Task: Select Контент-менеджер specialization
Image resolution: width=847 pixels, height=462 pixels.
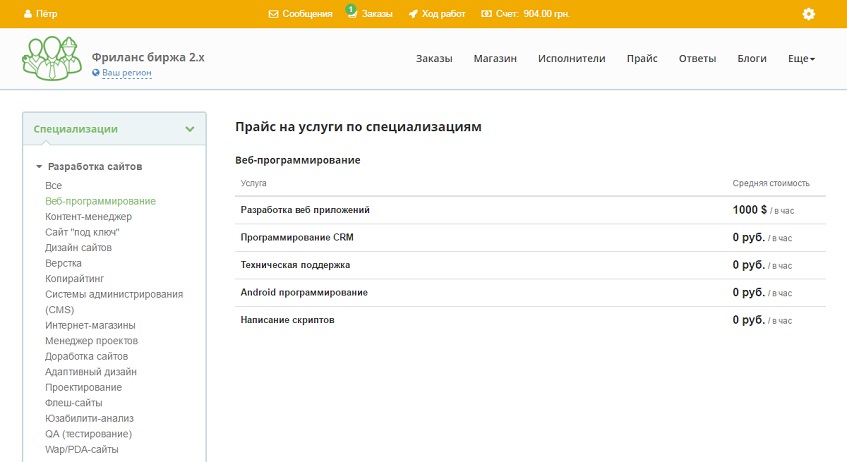Action: 89,217
